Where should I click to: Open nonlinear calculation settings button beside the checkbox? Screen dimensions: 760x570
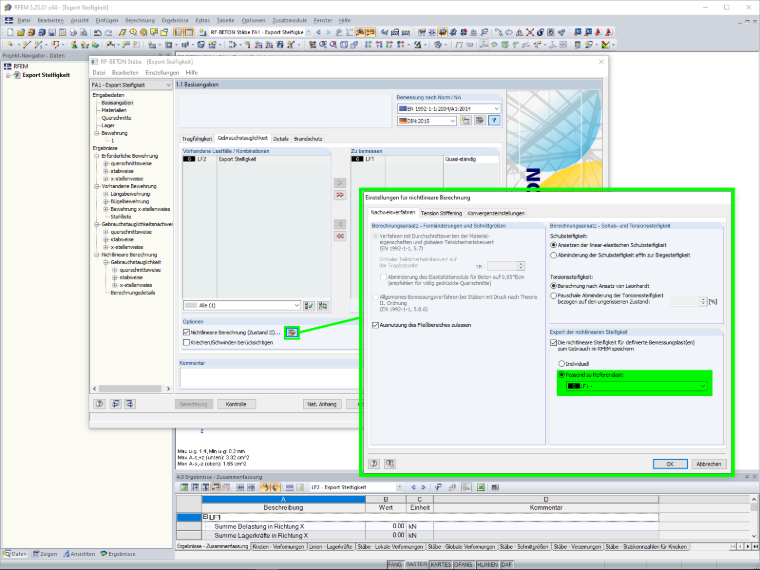291,332
